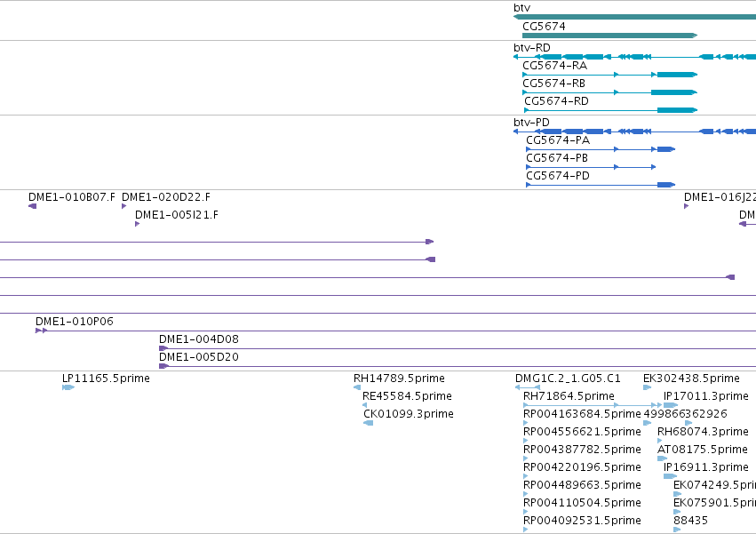The height and width of the screenshot is (534, 756).
Task: Select the EK302438.5prime EST marker
Action: pos(647,387)
